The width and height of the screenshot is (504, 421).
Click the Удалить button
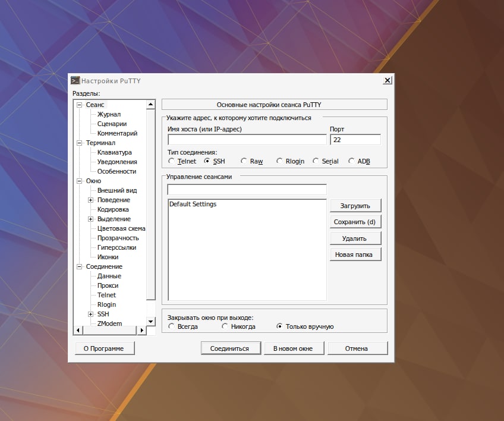pyautogui.click(x=355, y=238)
